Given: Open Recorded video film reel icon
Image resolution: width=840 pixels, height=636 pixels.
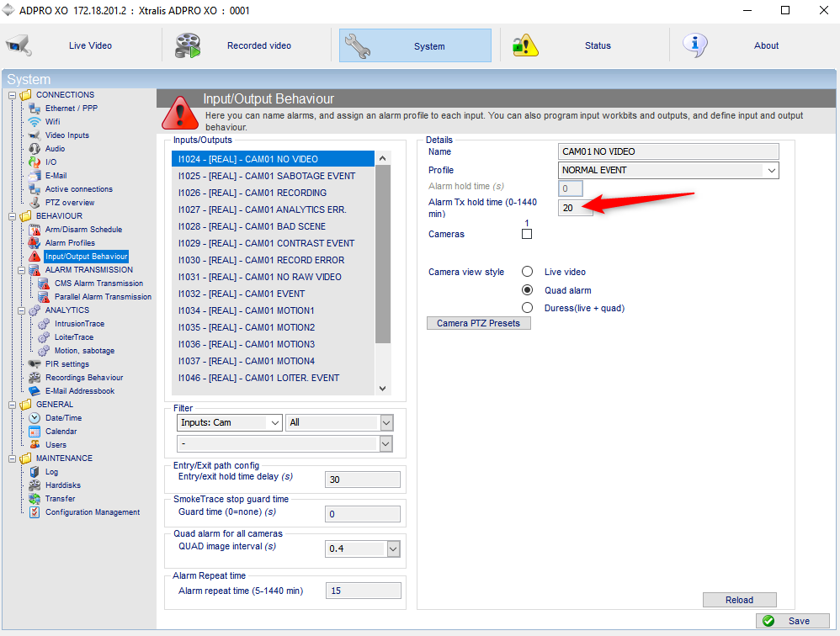Looking at the screenshot, I should pos(188,45).
